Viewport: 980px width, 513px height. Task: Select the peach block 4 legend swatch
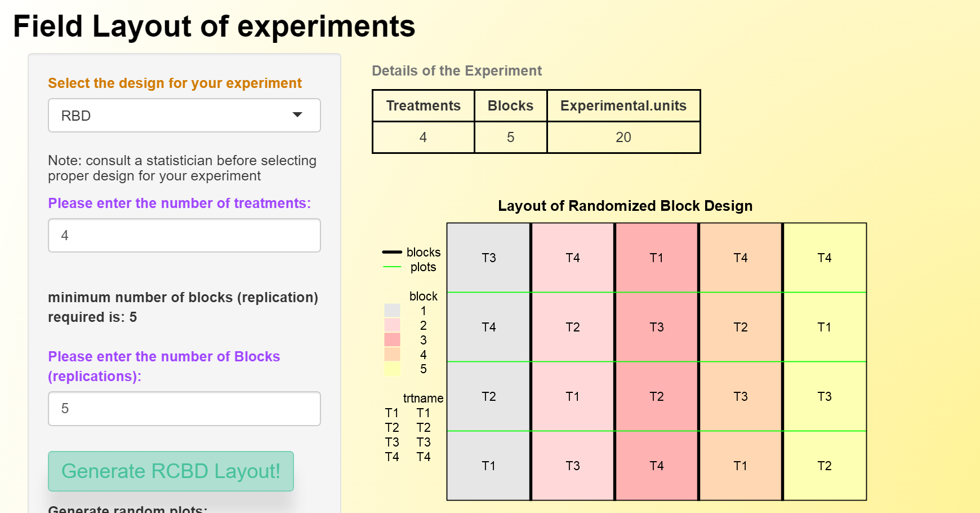392,355
